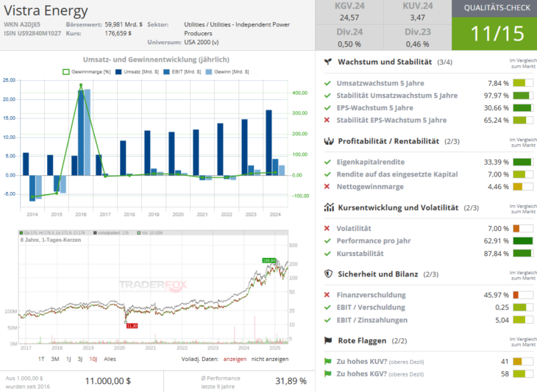Click green checkmark beside Kursstabilität
Image resolution: width=537 pixels, height=392 pixels.
tap(327, 253)
